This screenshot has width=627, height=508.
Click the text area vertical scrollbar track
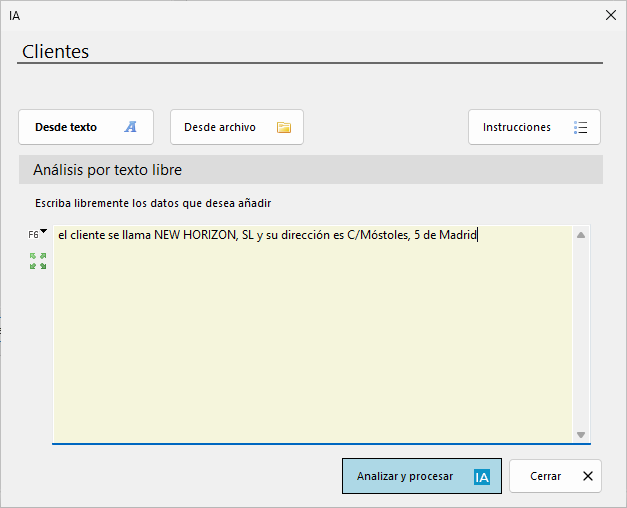[x=581, y=335]
